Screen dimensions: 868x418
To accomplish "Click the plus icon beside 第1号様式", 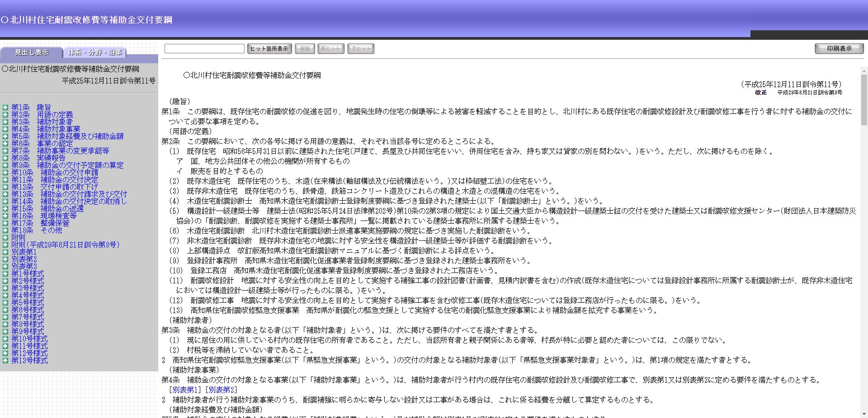I will coord(5,274).
